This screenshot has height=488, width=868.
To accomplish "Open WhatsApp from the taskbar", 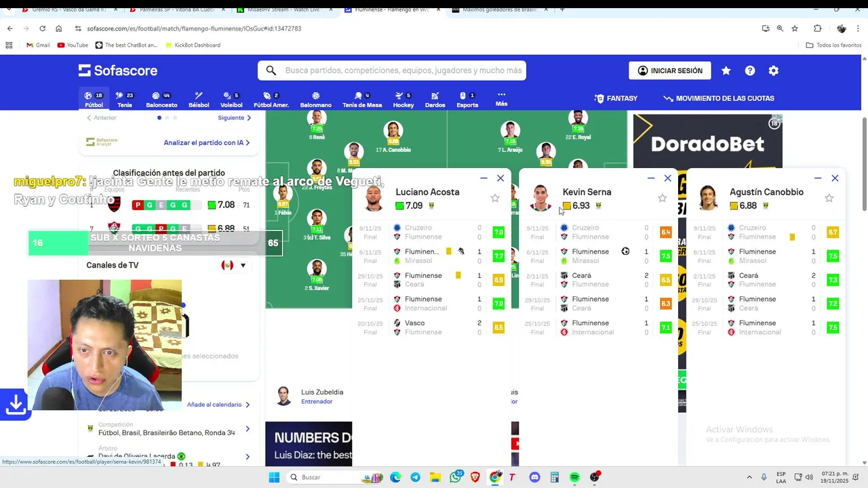I will coord(456,477).
